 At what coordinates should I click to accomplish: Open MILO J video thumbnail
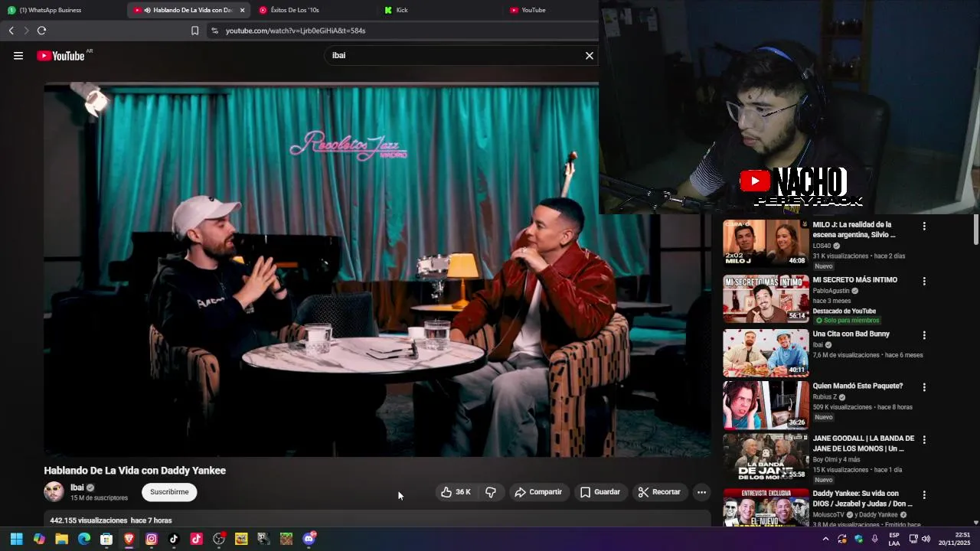[766, 243]
